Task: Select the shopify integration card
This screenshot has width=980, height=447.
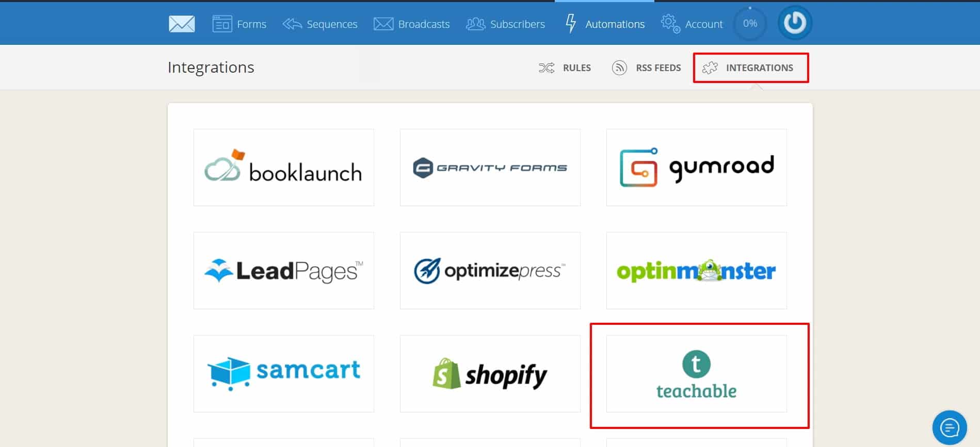Action: (x=490, y=374)
